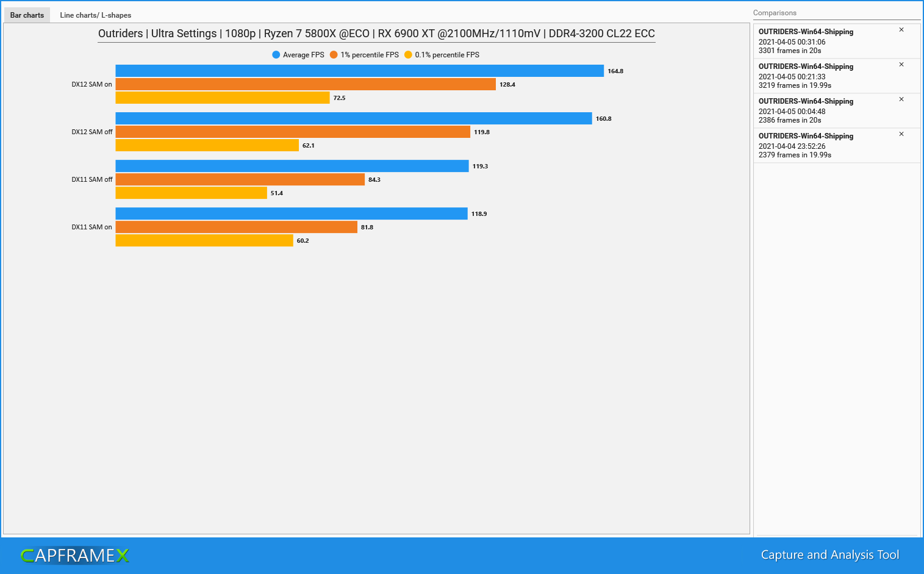Click the DX11 SAM on label
Viewport: 924px width, 574px height.
pyautogui.click(x=91, y=228)
